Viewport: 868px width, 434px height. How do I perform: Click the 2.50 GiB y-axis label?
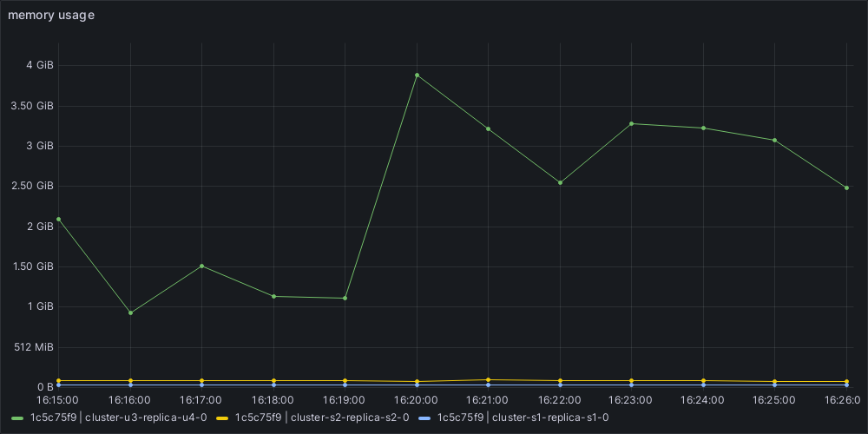(32, 186)
